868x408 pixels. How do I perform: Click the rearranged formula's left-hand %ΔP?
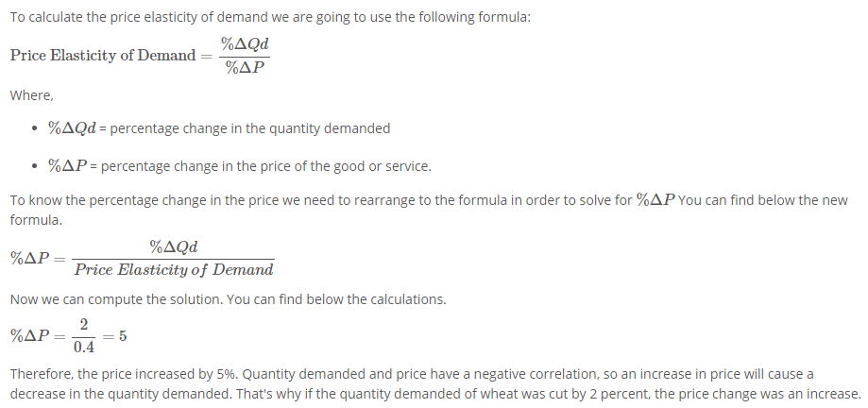tap(30, 259)
